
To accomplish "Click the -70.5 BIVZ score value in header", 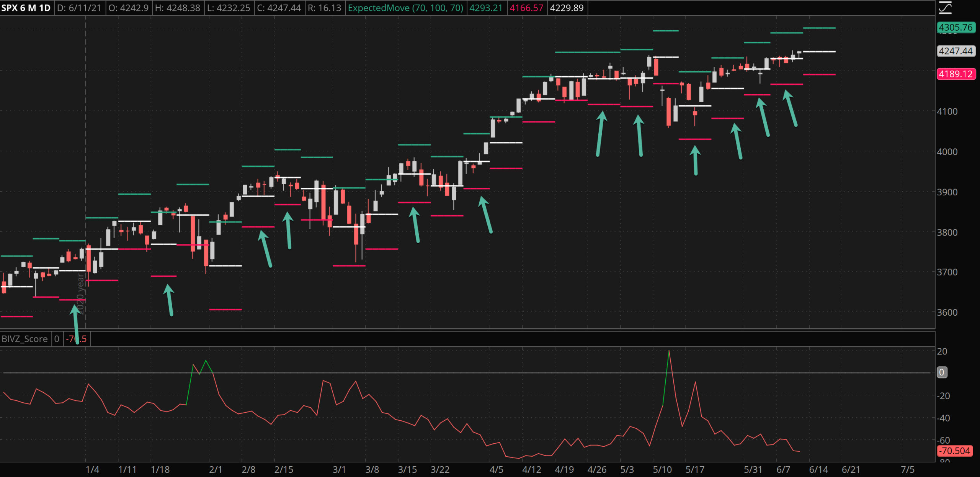I will [x=76, y=339].
